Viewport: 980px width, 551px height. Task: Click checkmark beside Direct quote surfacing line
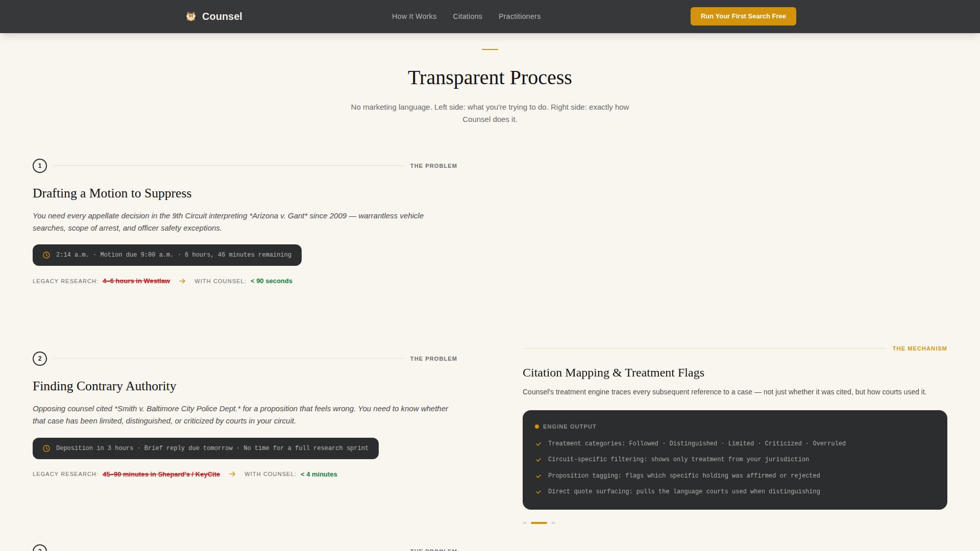[x=538, y=492]
